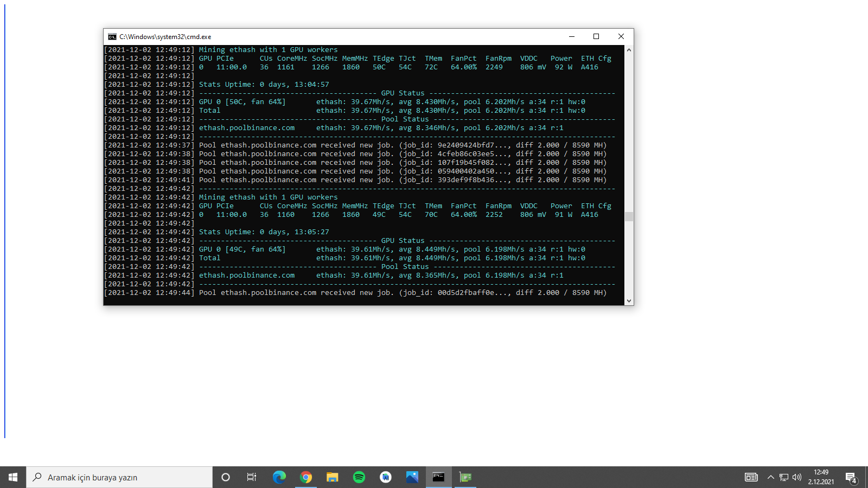The image size is (868, 488).
Task: Click job id 9e2409424bfd7 in the log
Action: point(466,145)
